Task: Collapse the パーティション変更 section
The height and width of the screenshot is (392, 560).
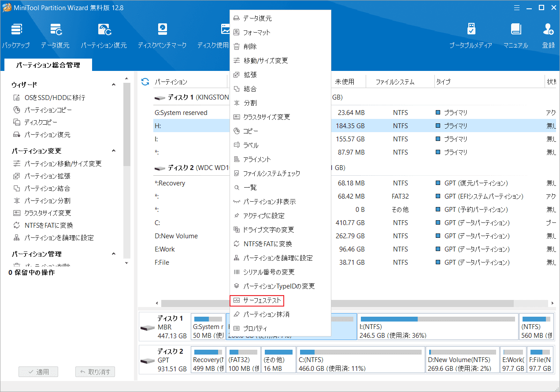Action: [114, 150]
